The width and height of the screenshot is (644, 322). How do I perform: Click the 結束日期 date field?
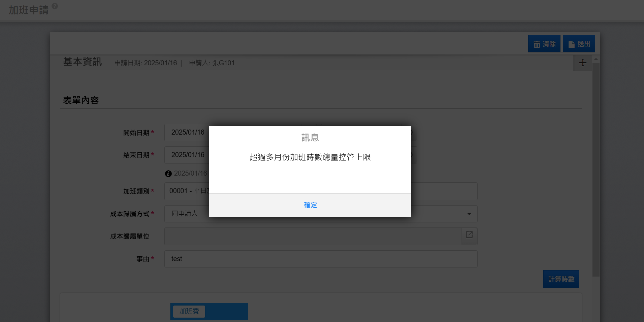click(187, 155)
